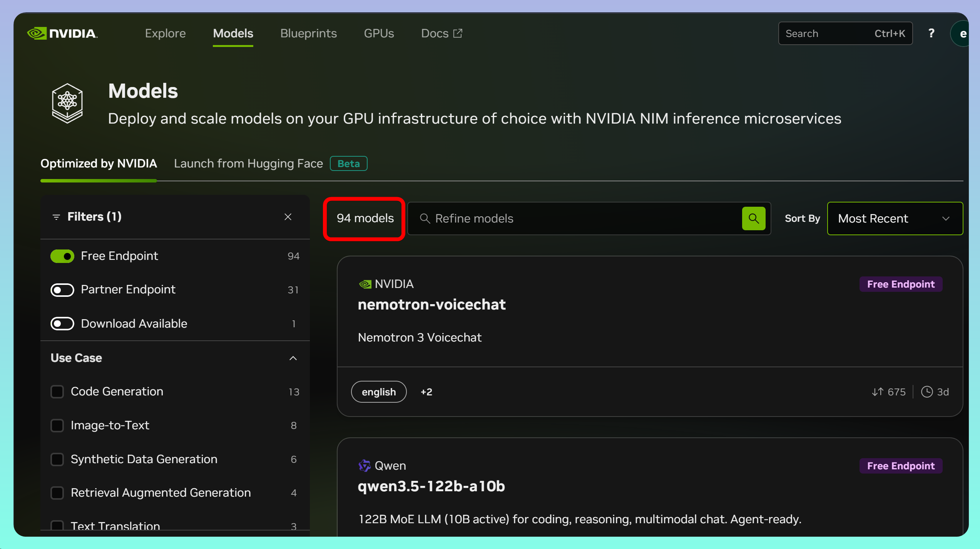This screenshot has height=549, width=980.
Task: Click the green refine search magnifier button
Action: pyautogui.click(x=753, y=218)
